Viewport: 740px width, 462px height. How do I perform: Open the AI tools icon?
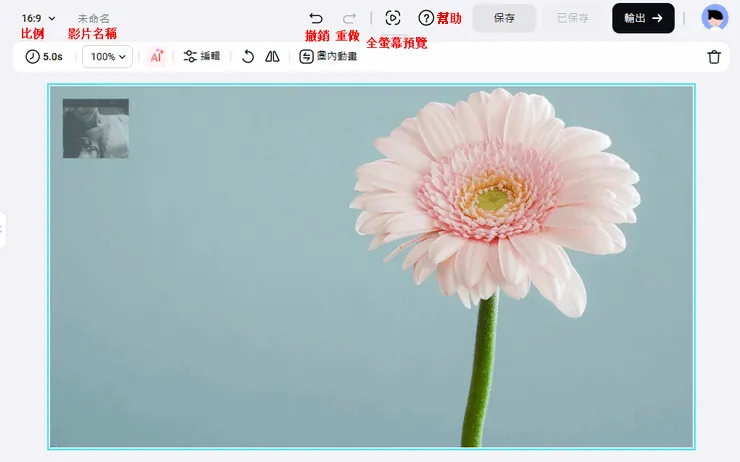156,57
